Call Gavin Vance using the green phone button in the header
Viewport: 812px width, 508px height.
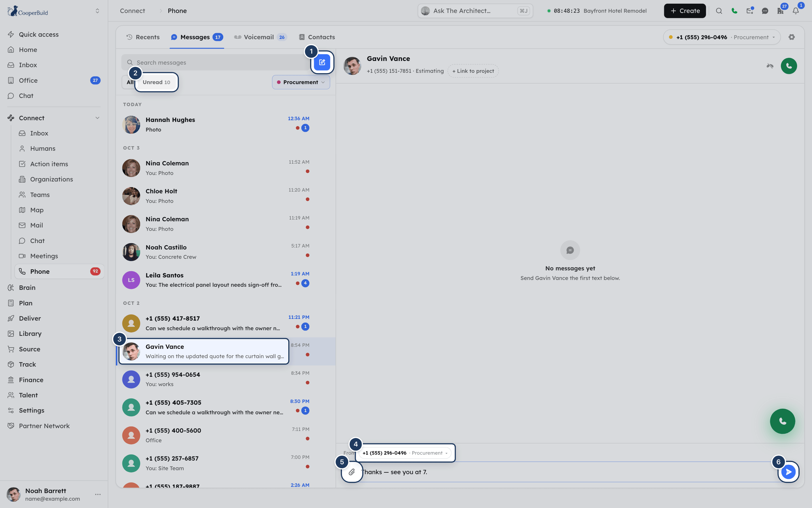coord(789,66)
